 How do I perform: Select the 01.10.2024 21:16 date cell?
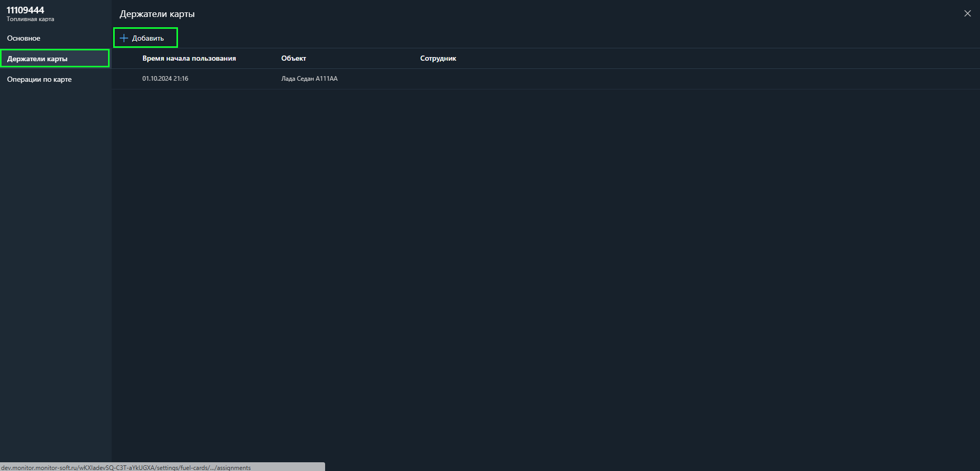tap(165, 79)
